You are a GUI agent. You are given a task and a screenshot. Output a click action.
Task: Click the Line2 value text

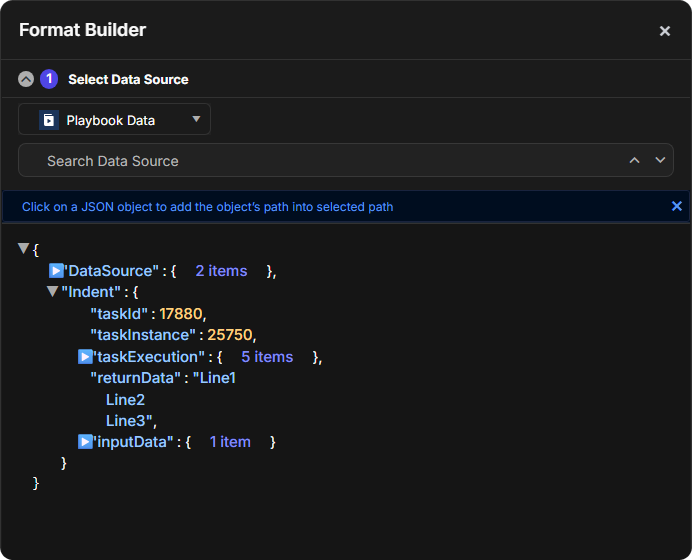click(125, 400)
